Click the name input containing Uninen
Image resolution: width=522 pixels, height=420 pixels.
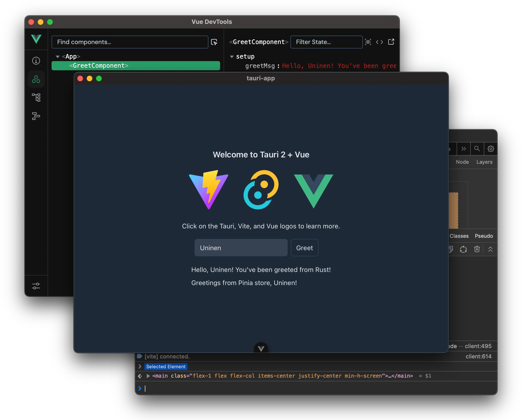point(241,248)
